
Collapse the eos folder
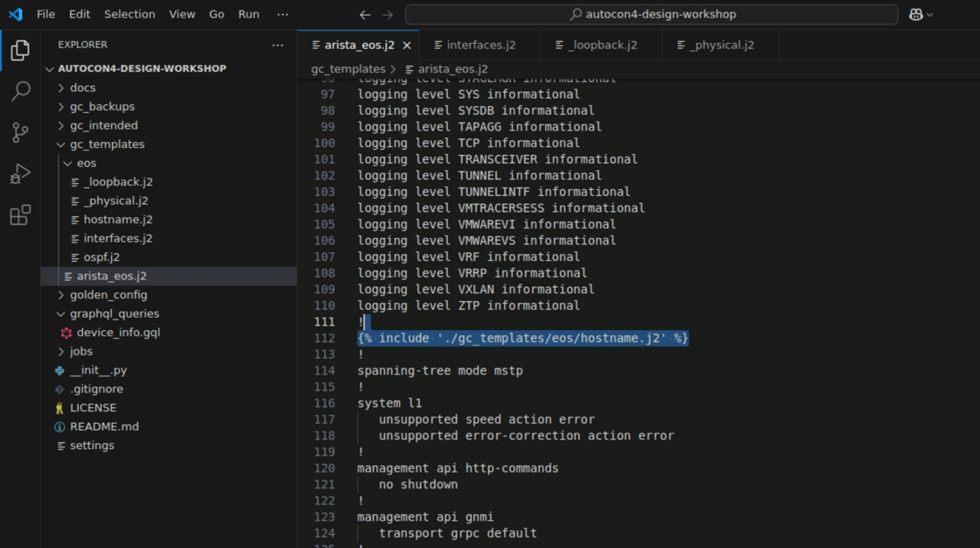(169, 163)
